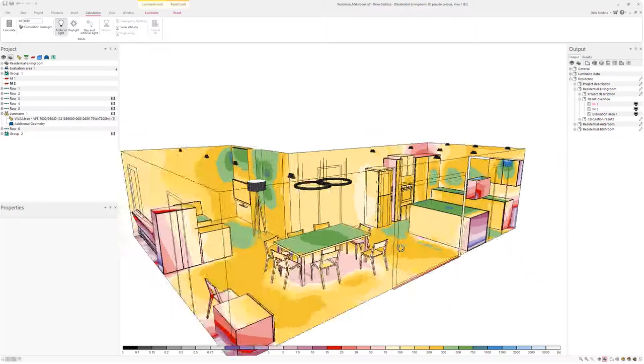The width and height of the screenshot is (644, 364).
Task: Click the shopping cart icon in title bar
Action: [615, 13]
